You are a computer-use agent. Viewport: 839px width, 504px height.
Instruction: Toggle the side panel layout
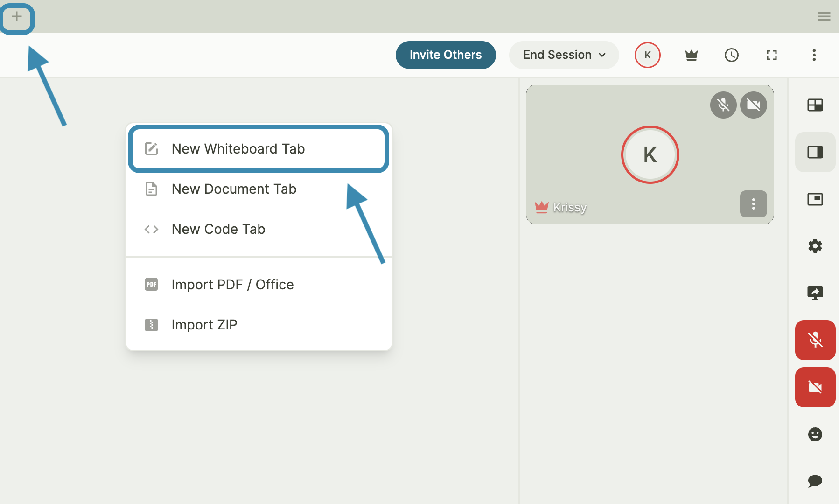815,152
